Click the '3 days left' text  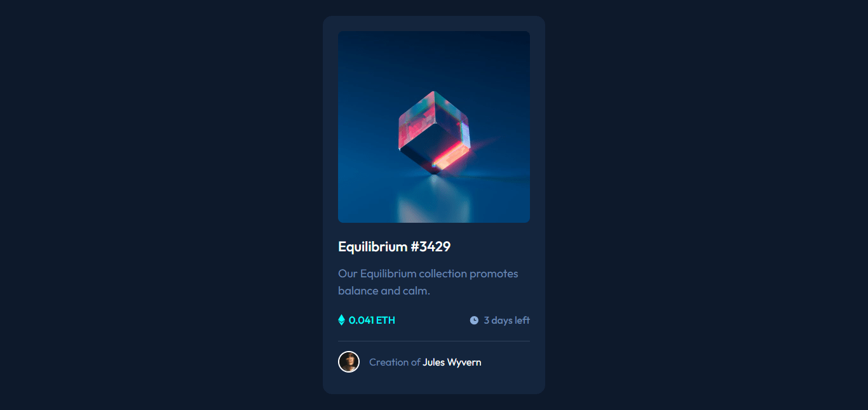506,321
